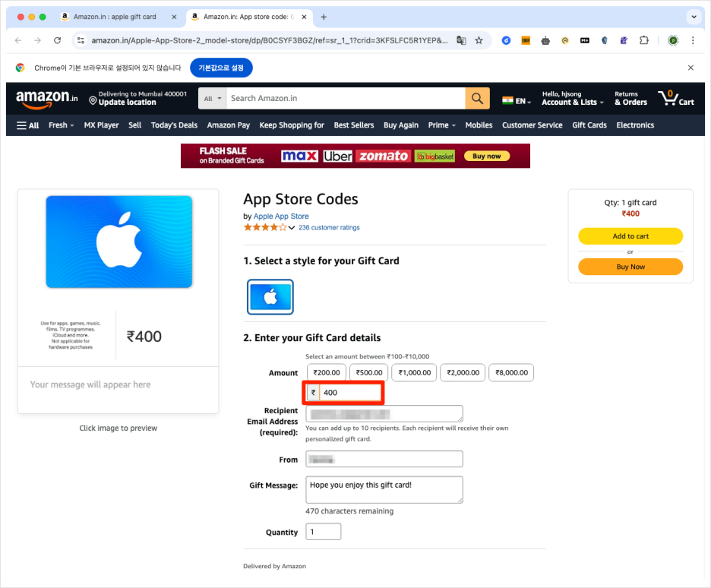Select the ₹8,000.00 amount
The image size is (711, 588).
coord(511,373)
